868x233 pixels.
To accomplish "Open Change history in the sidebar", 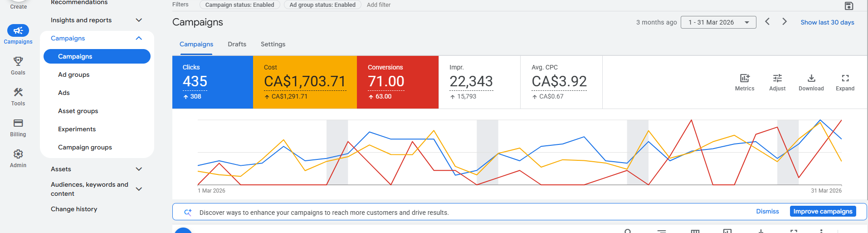I will 74,209.
